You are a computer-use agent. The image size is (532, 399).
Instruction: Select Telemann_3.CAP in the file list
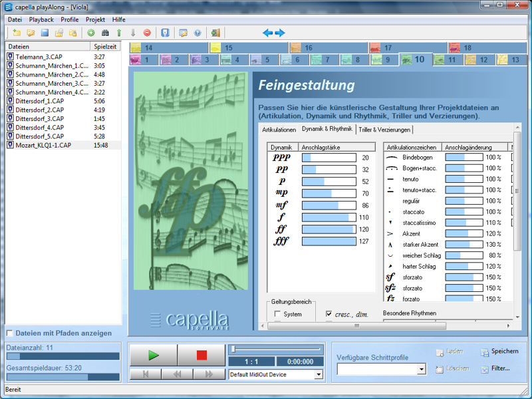pos(63,57)
